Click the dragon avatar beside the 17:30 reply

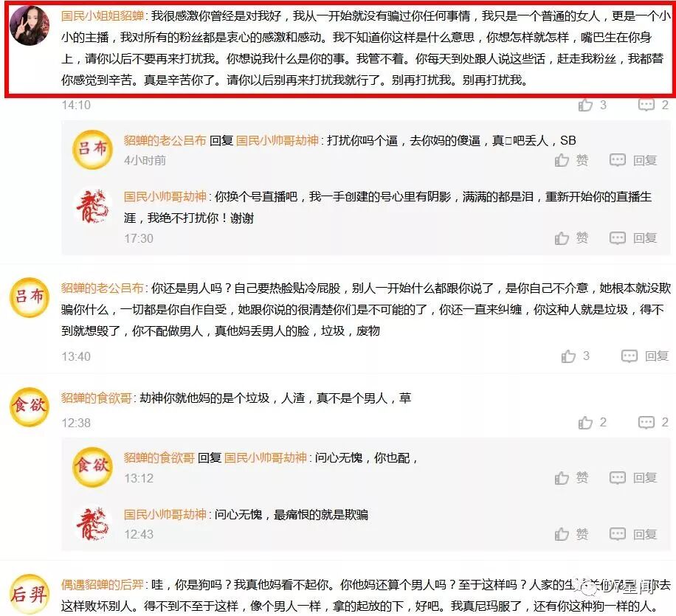92,206
